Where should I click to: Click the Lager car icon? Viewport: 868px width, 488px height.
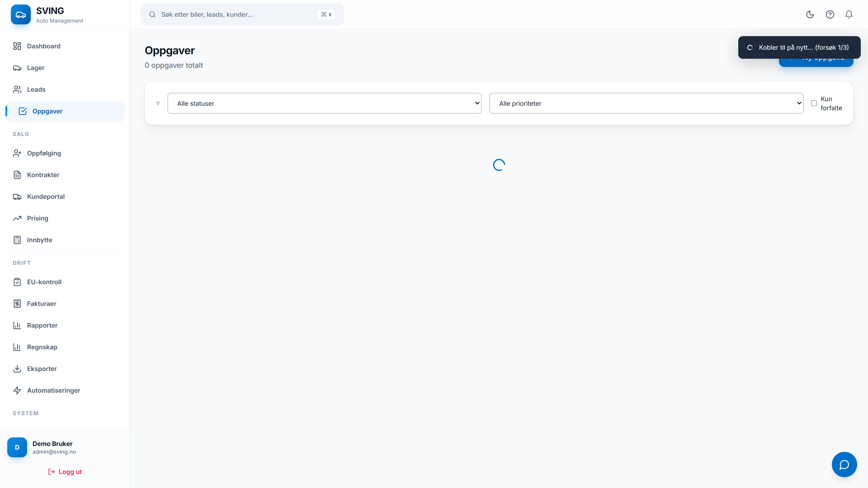click(17, 68)
